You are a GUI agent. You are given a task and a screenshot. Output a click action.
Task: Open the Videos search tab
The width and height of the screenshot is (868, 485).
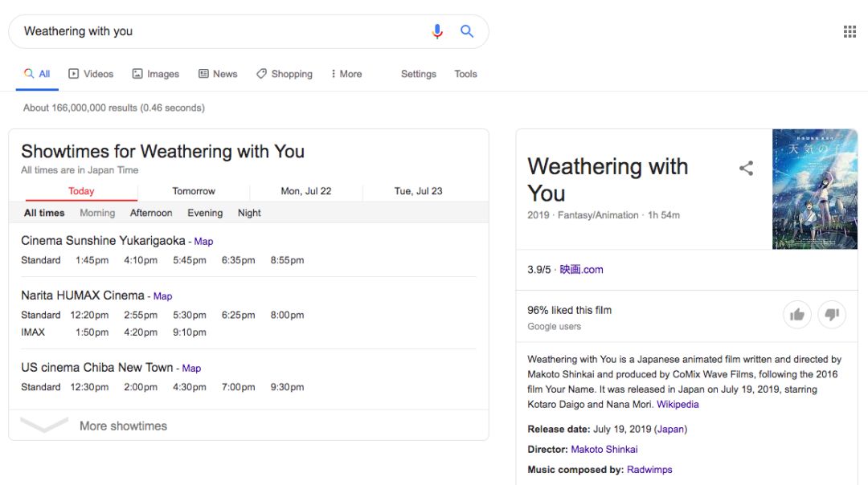pos(91,74)
